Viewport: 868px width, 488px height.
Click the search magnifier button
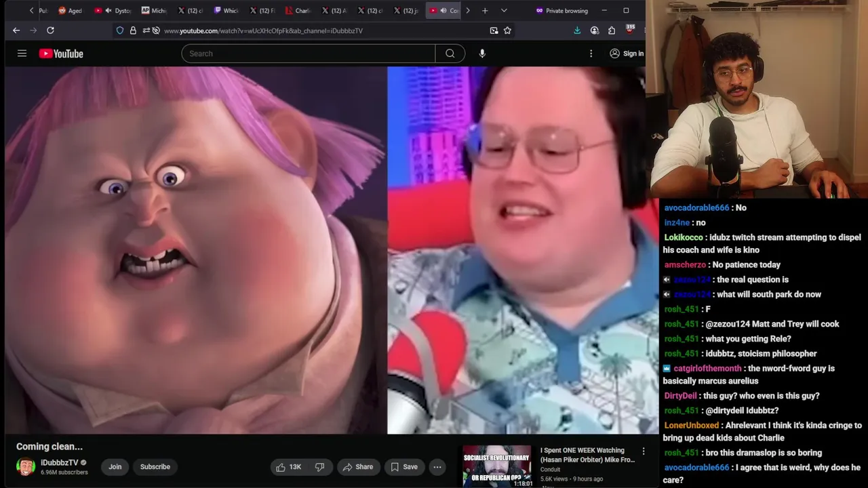click(450, 54)
